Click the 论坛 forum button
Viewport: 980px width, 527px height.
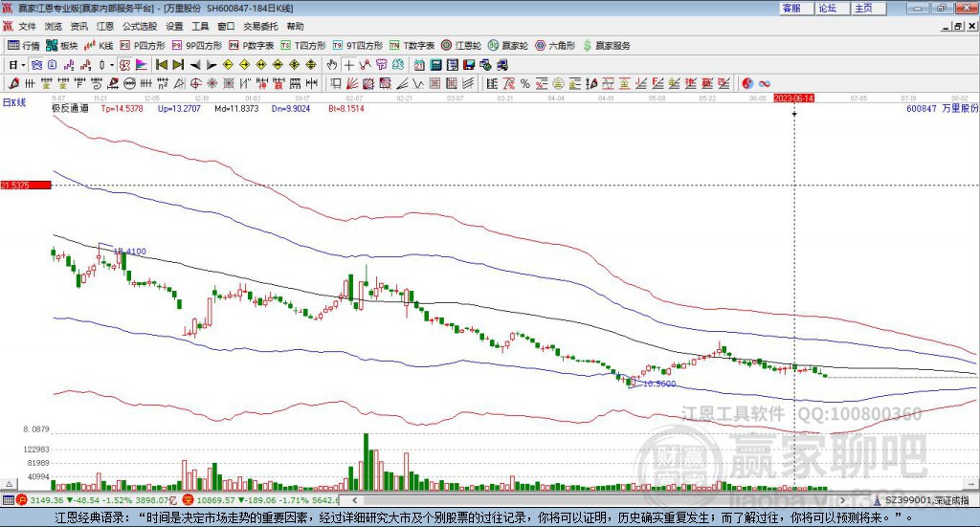pyautogui.click(x=832, y=8)
